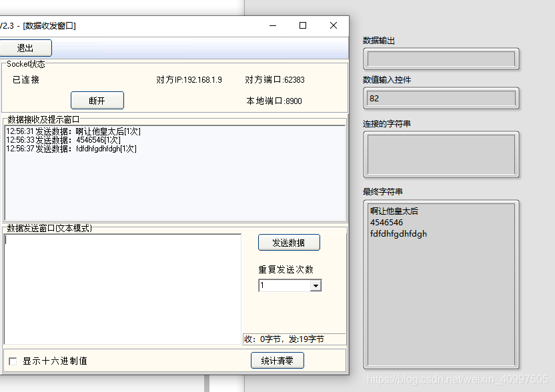Select the 啊让他皇太后 text in final string panel
Image resolution: width=555 pixels, height=392 pixels.
click(396, 211)
